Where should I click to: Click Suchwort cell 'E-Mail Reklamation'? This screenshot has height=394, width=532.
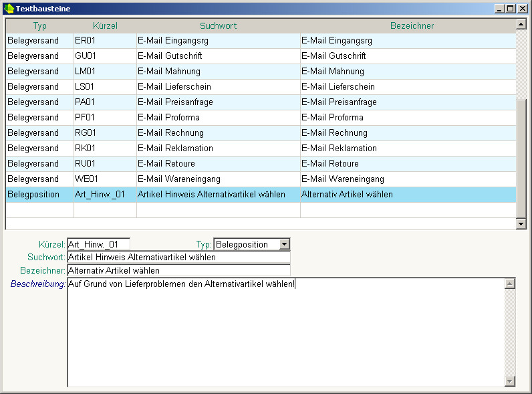[x=219, y=148]
